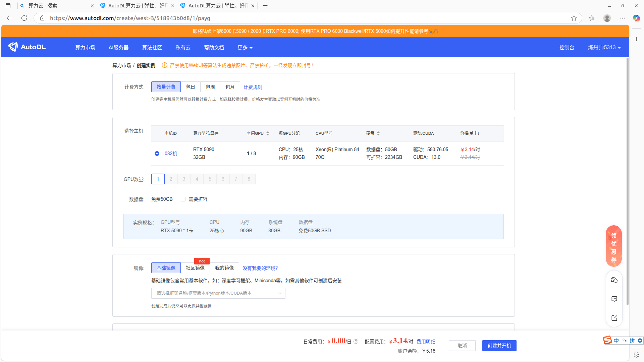Click the 领优惠券 coupon badge
Screen dimensions: 644x362
(613, 246)
